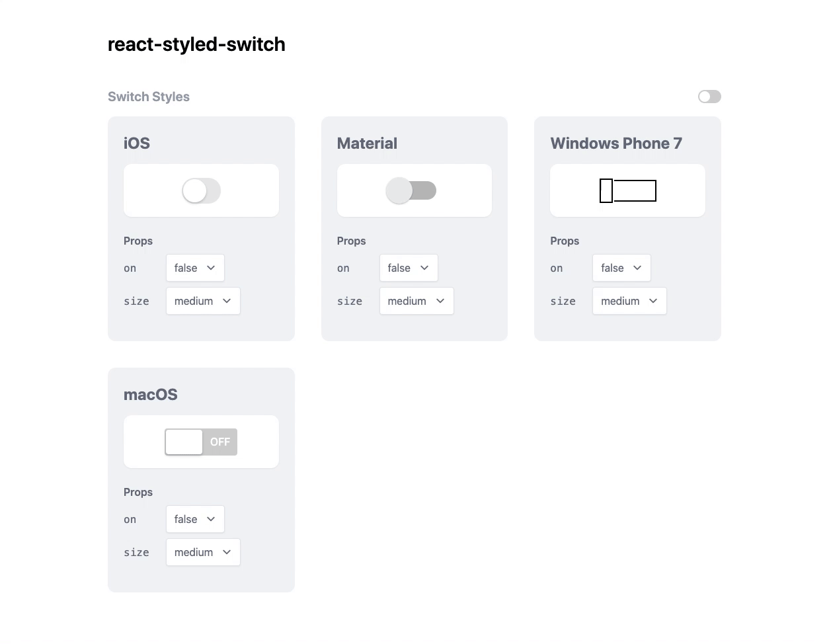This screenshot has width=829, height=644.
Task: Click the Material card heading
Action: (367, 143)
